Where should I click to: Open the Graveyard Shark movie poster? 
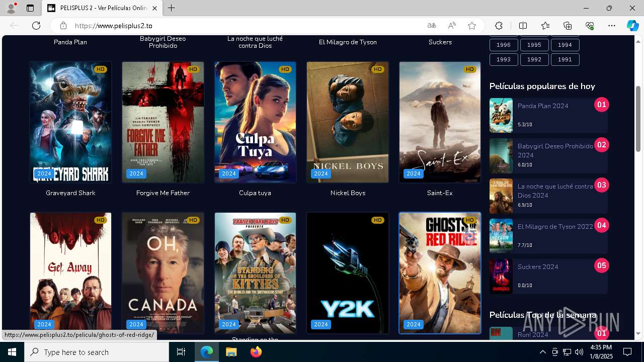(70, 122)
